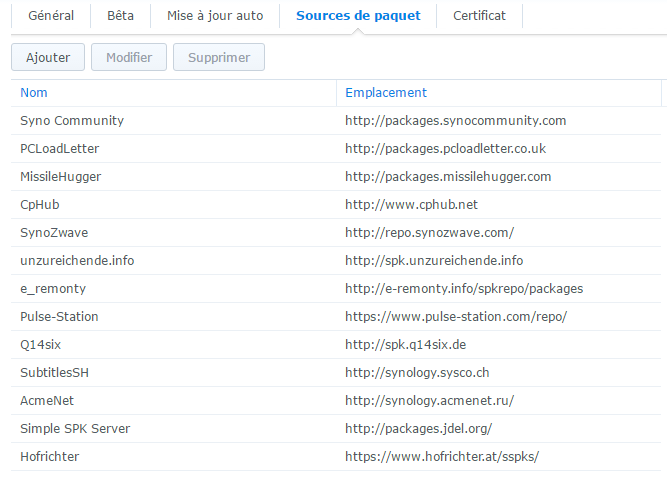Click the https://www.pulse-station.com/repo/ location
This screenshot has width=667, height=493.
point(456,317)
